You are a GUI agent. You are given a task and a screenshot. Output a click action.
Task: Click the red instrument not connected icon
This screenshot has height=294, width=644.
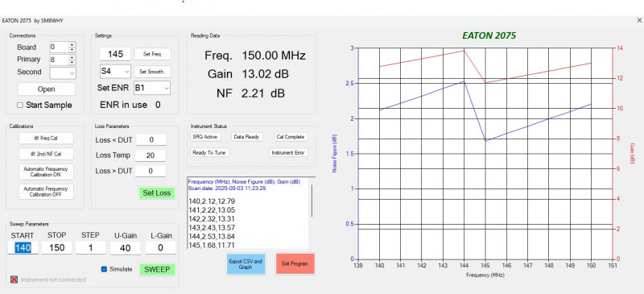click(x=14, y=280)
